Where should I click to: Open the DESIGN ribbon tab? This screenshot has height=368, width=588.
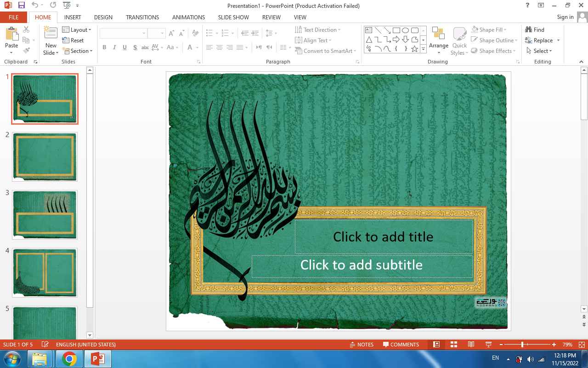(x=103, y=17)
